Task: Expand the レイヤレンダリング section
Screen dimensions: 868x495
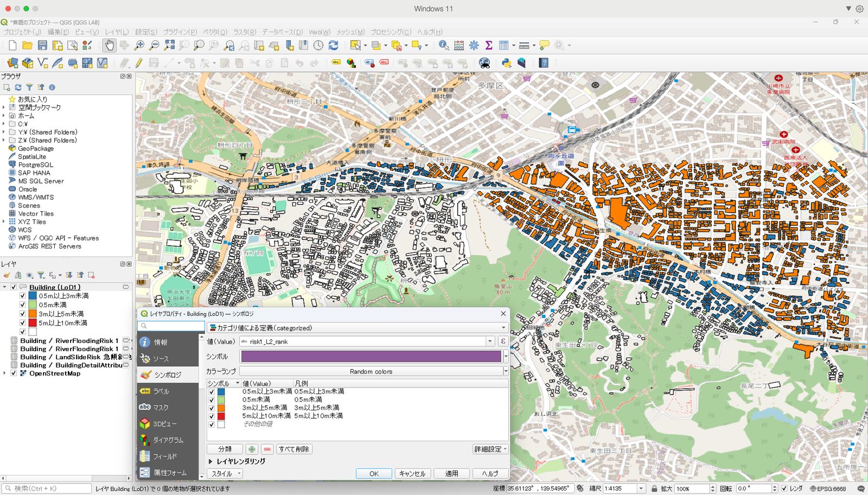Action: 210,461
